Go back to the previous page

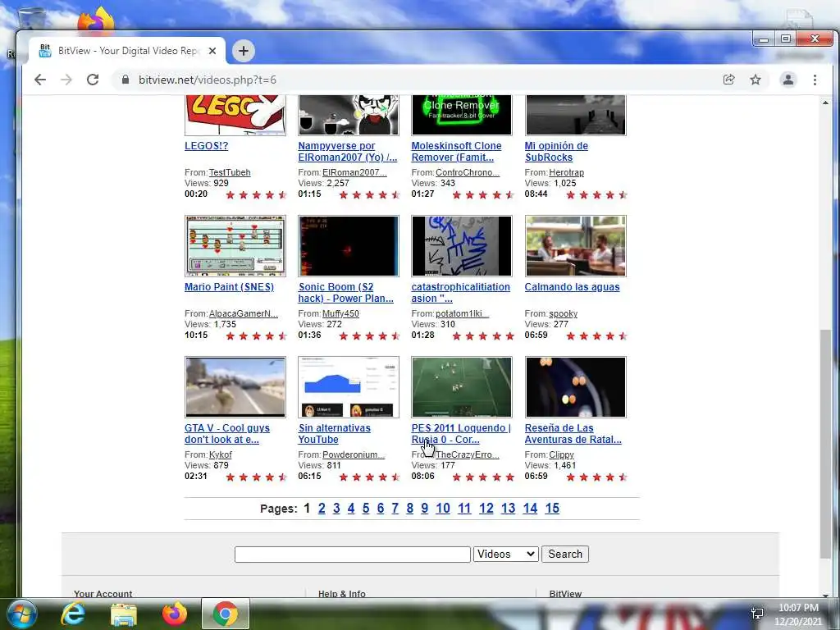pyautogui.click(x=40, y=80)
